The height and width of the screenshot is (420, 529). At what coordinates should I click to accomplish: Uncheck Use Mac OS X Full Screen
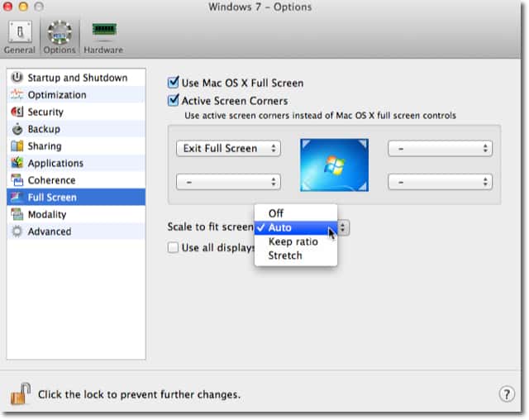[173, 83]
